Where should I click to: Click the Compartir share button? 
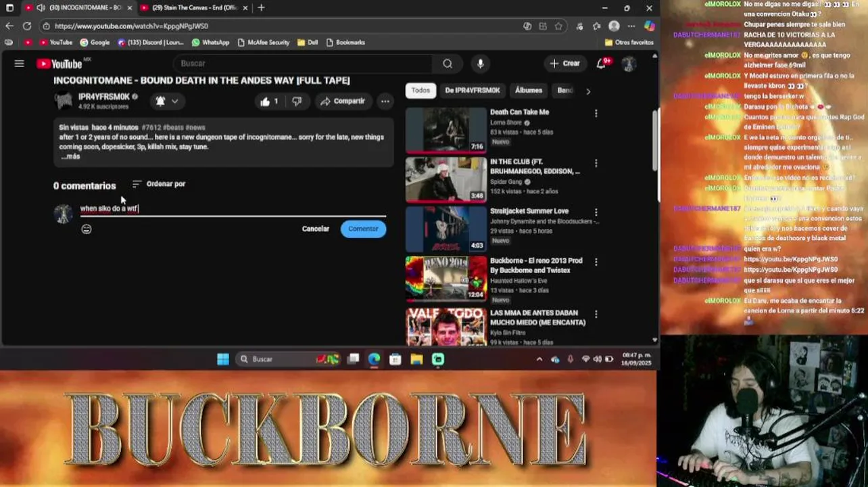coord(343,101)
